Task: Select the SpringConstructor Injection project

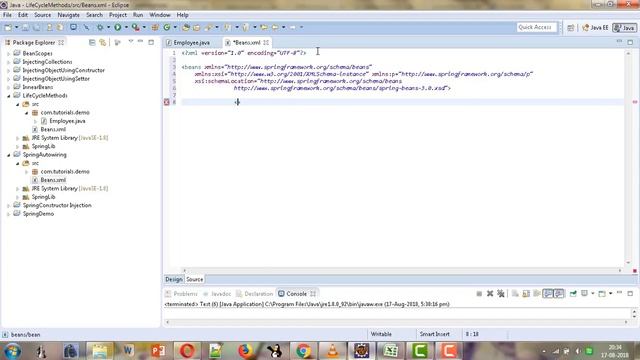Action: click(x=57, y=205)
